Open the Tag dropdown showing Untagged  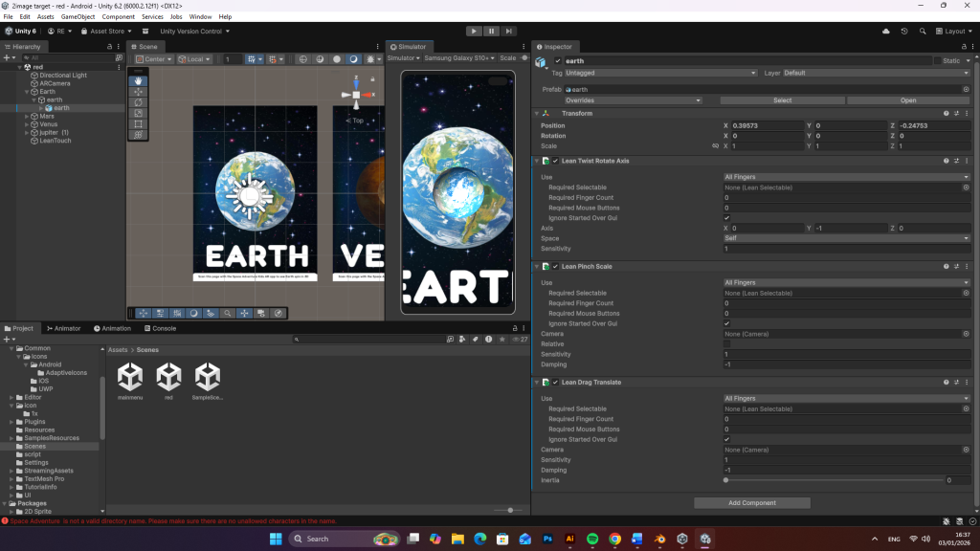658,73
